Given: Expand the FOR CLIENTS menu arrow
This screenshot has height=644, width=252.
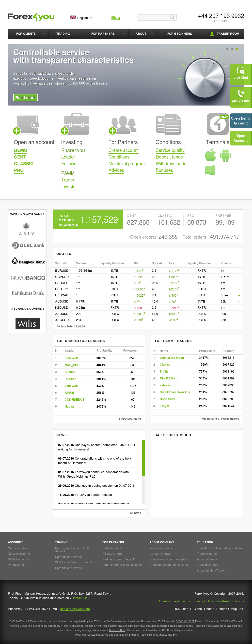Looking at the screenshot, I should [x=43, y=34].
